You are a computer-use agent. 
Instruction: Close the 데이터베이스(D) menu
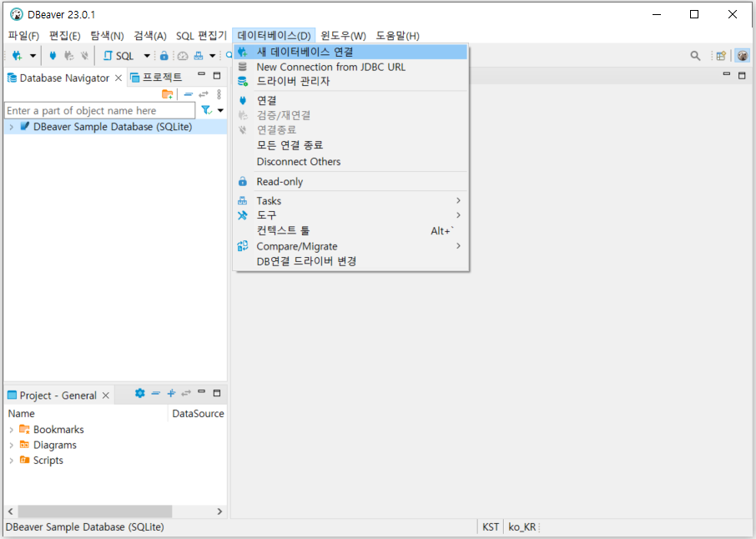click(274, 36)
